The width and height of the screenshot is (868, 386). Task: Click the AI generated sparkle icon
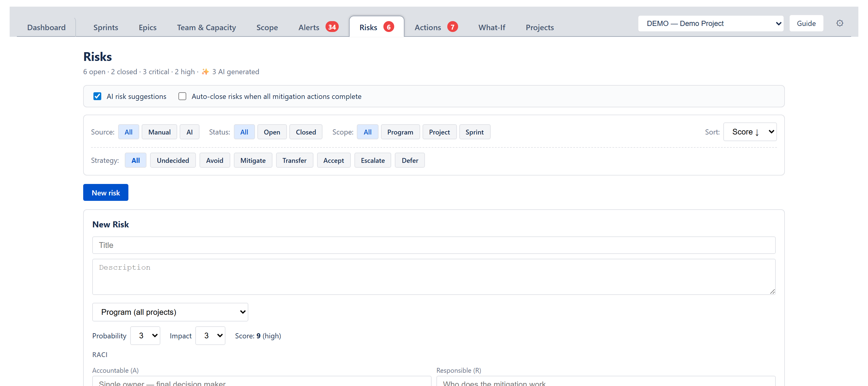[205, 72]
